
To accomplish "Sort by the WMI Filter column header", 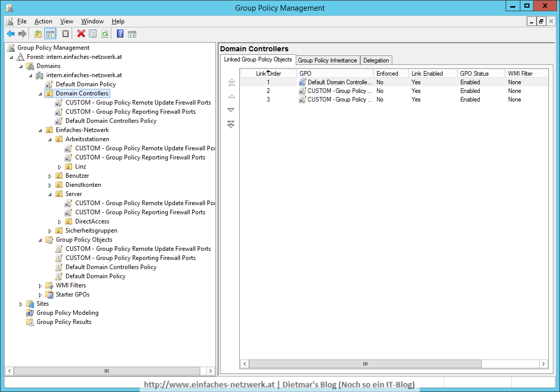I will tap(526, 74).
